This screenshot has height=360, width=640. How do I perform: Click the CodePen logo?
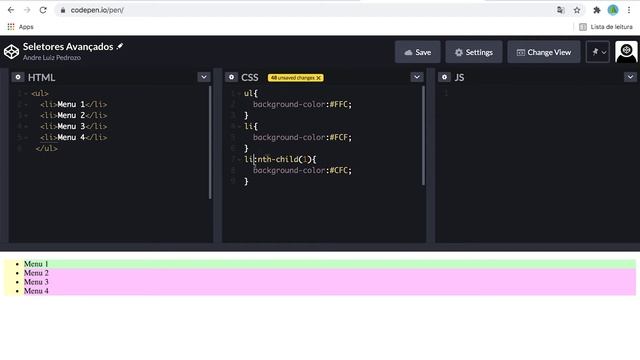[x=11, y=52]
